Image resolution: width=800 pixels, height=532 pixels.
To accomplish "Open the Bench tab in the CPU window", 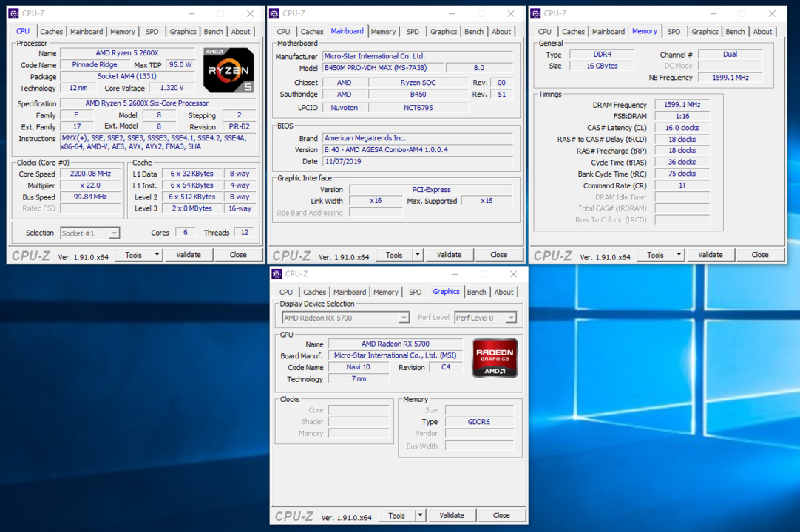I will click(213, 32).
